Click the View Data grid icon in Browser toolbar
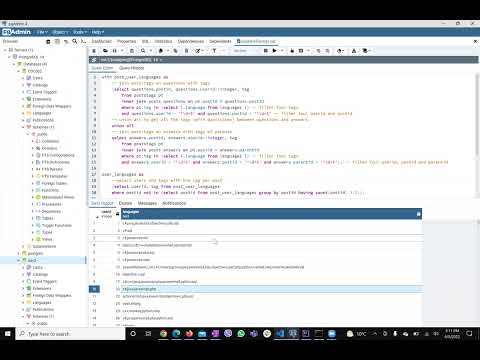This screenshot has width=480, height=360. [x=57, y=41]
